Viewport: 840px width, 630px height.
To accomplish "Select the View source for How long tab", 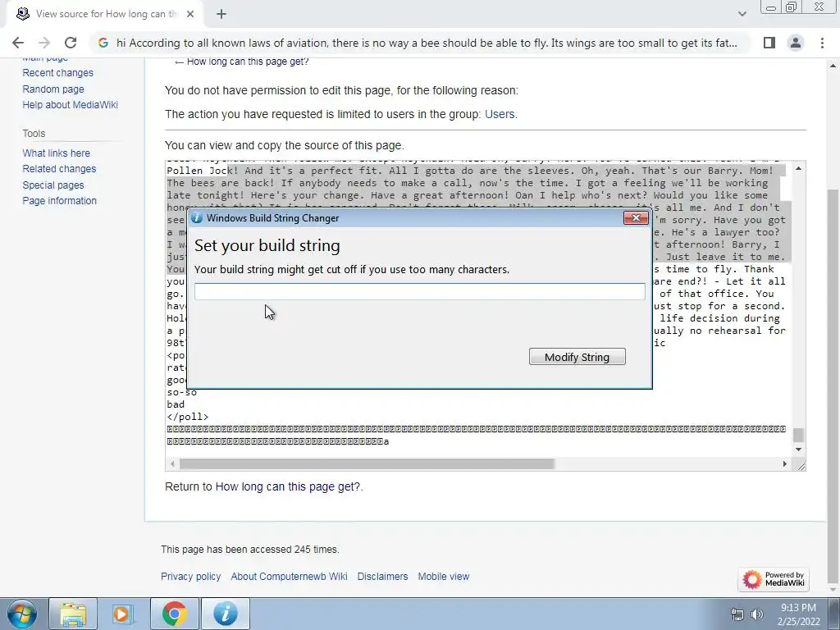I will (x=104, y=15).
